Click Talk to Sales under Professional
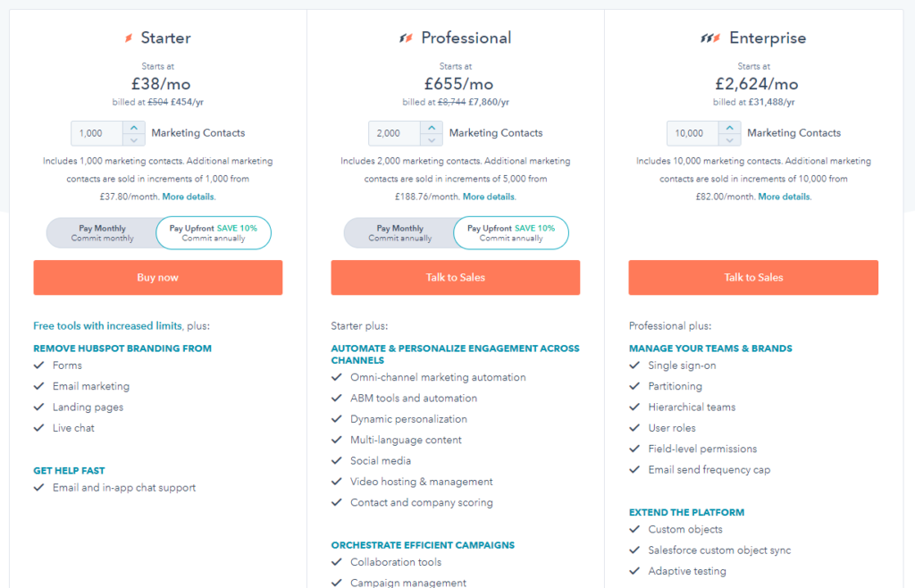The width and height of the screenshot is (915, 588). [x=455, y=277]
